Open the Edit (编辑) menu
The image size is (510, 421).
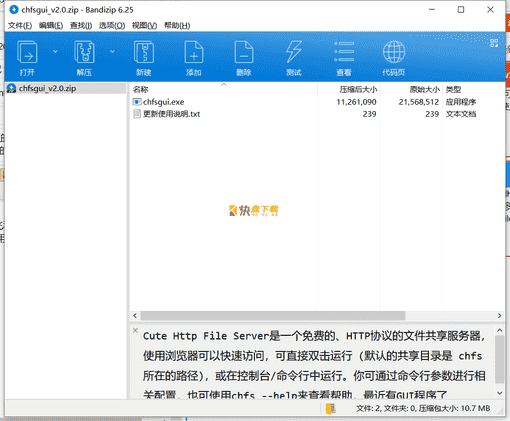pyautogui.click(x=51, y=26)
